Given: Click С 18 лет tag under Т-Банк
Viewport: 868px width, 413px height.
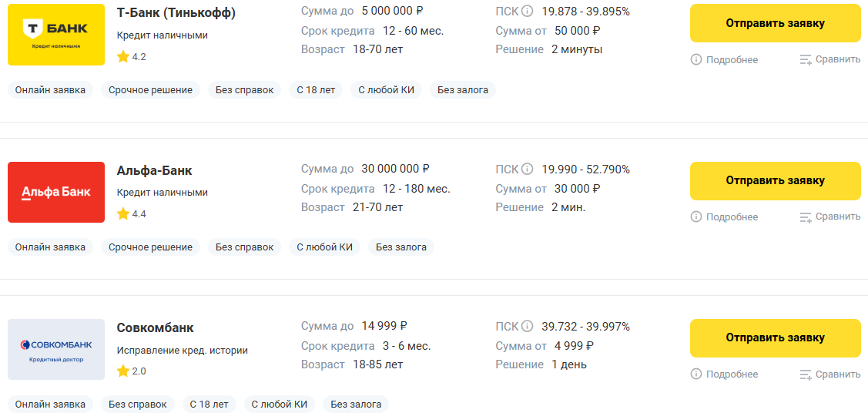Looking at the screenshot, I should (316, 89).
